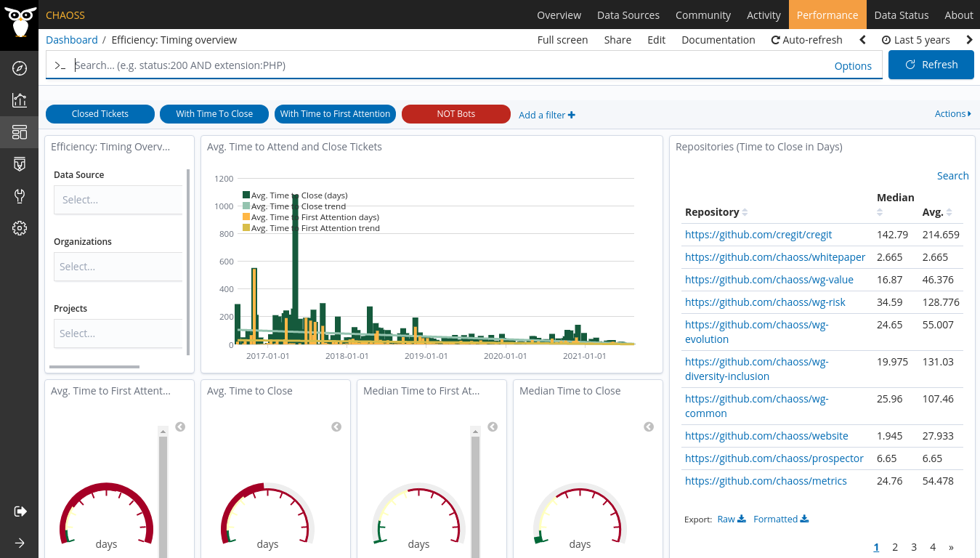Collapse legend on Avg. Time to Close gauge
Image resolution: width=980 pixels, height=558 pixels.
336,426
